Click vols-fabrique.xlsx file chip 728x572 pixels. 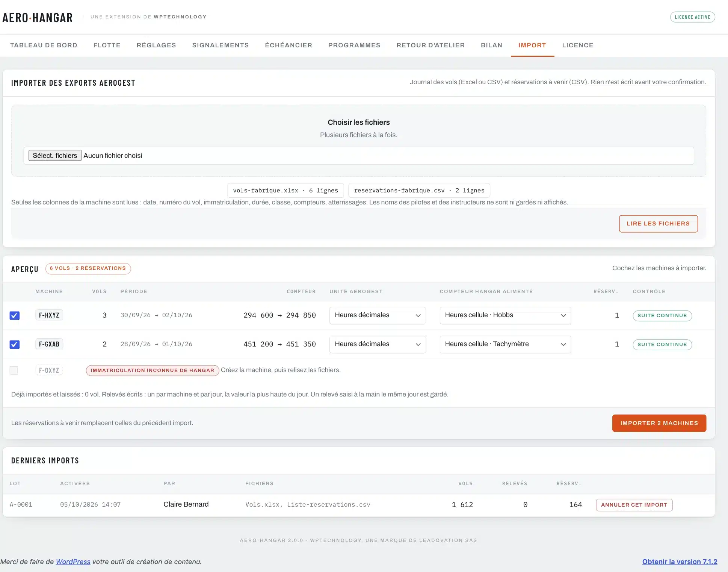[x=285, y=191]
